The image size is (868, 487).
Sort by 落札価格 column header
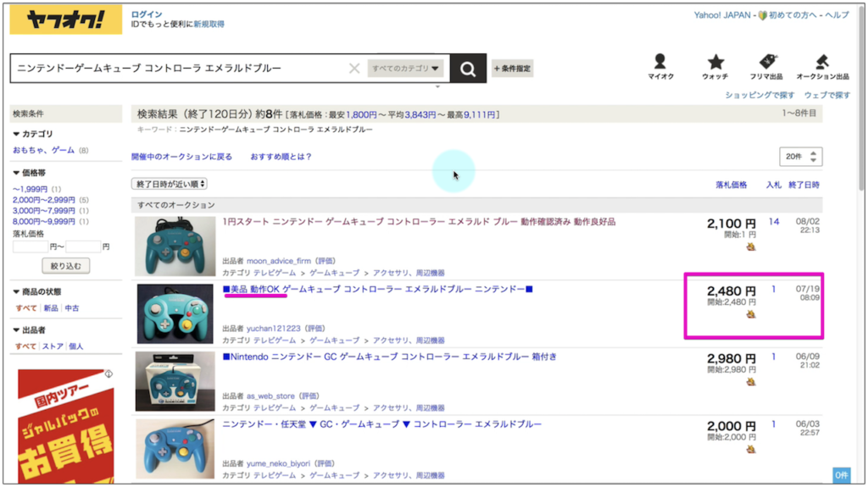point(732,185)
